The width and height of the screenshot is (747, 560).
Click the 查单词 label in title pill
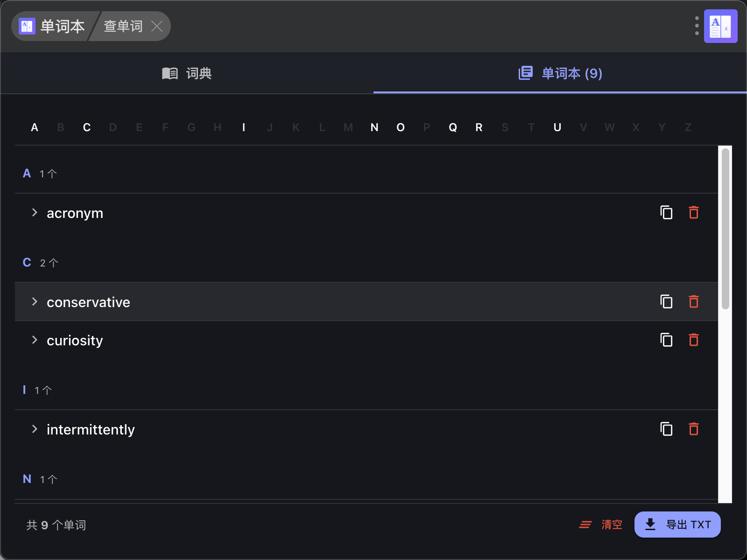[123, 26]
